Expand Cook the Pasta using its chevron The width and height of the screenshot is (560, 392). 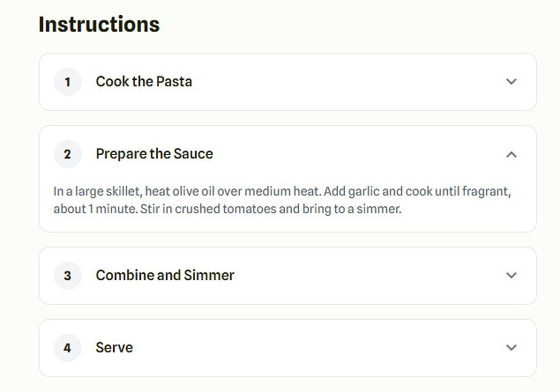511,82
